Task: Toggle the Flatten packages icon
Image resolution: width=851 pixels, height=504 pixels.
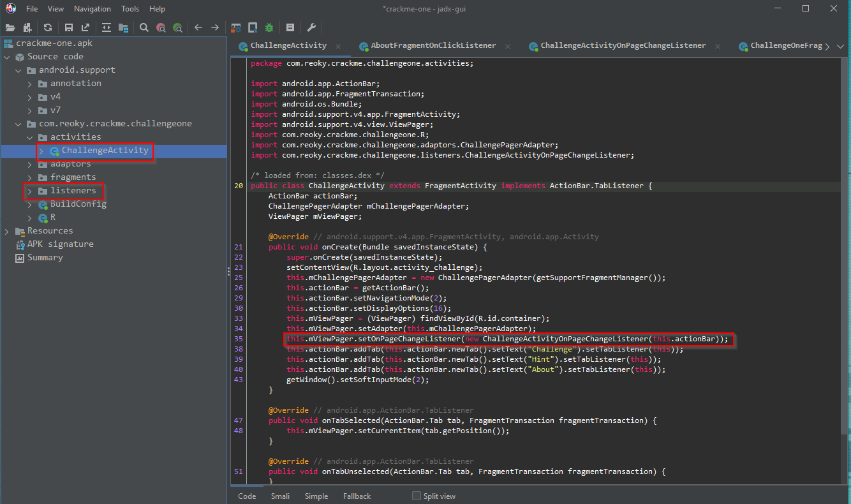Action: click(123, 27)
